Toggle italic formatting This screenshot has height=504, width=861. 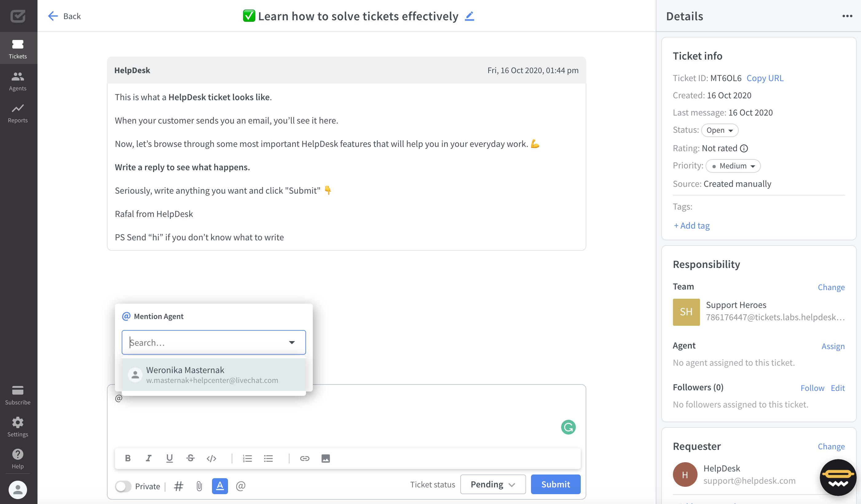click(148, 458)
